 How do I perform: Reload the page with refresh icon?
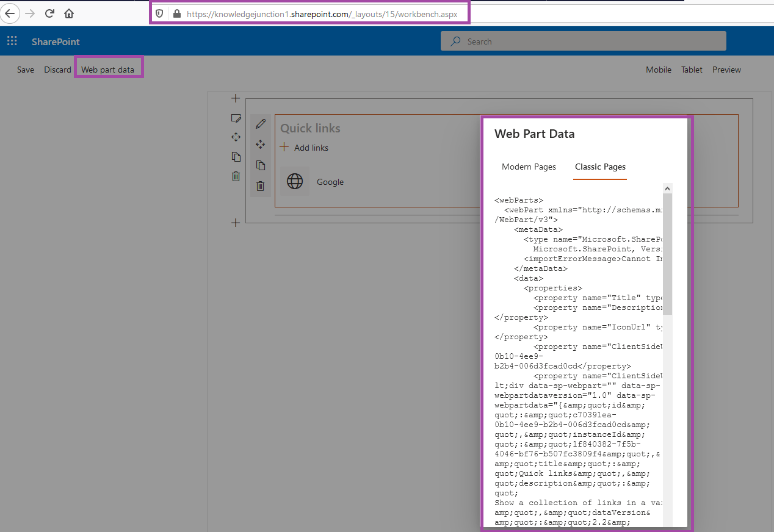pos(50,13)
